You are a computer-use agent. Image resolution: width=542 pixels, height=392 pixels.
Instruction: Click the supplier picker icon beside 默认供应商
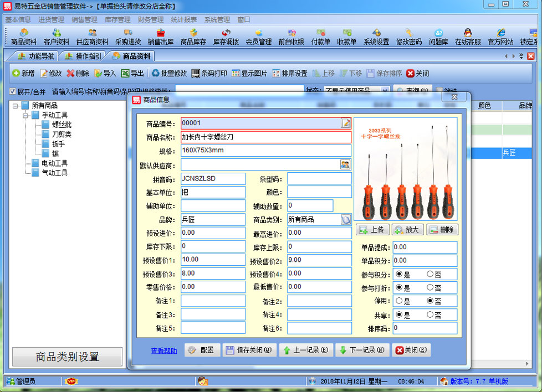[x=345, y=164]
